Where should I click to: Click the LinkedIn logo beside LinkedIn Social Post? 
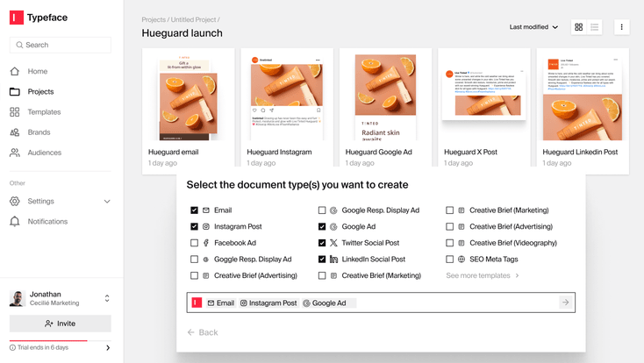coord(333,260)
